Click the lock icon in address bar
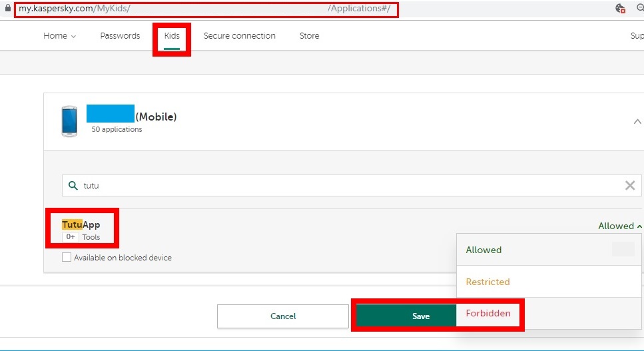The height and width of the screenshot is (351, 644). (x=8, y=8)
